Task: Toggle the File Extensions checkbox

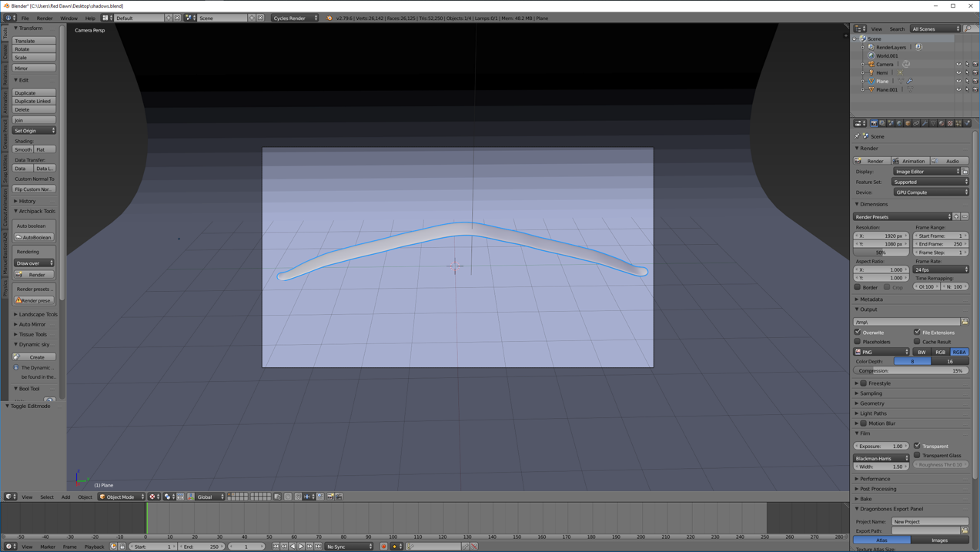Action: point(917,333)
